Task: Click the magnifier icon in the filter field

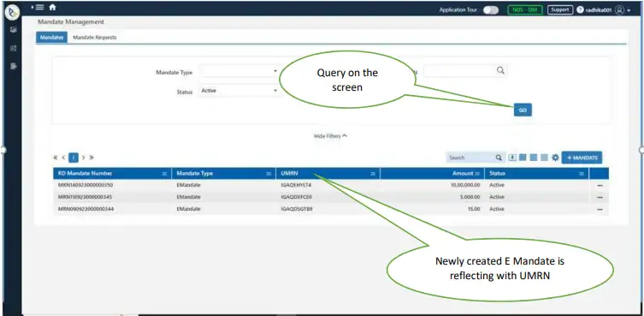Action: coord(499,70)
